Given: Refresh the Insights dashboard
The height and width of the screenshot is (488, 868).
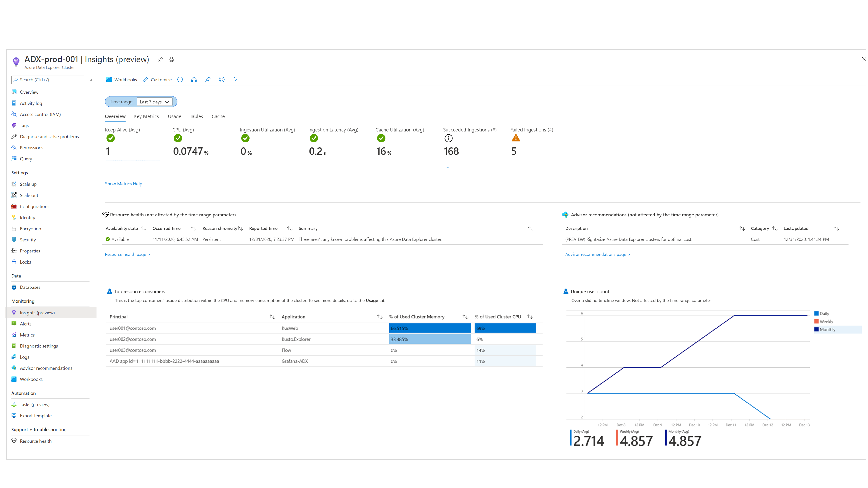Looking at the screenshot, I should (180, 79).
